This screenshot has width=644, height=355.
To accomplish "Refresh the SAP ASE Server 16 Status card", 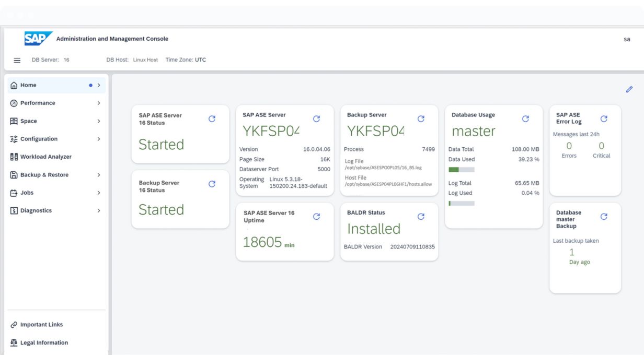I will click(x=212, y=119).
